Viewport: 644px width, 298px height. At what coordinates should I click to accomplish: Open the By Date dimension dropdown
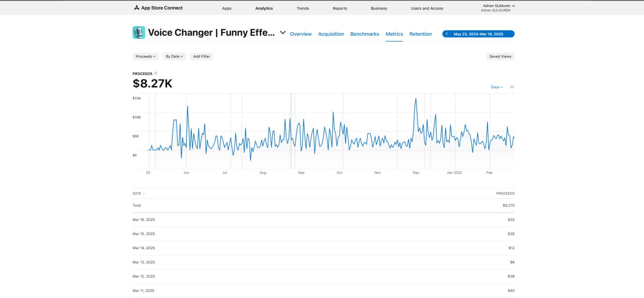pos(174,56)
